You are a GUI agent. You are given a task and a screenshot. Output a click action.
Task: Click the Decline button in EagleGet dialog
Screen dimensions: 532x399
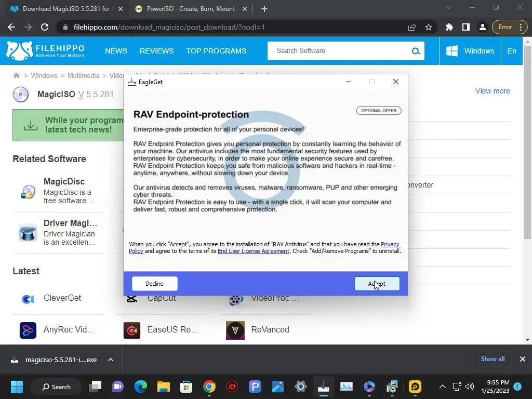click(x=154, y=284)
